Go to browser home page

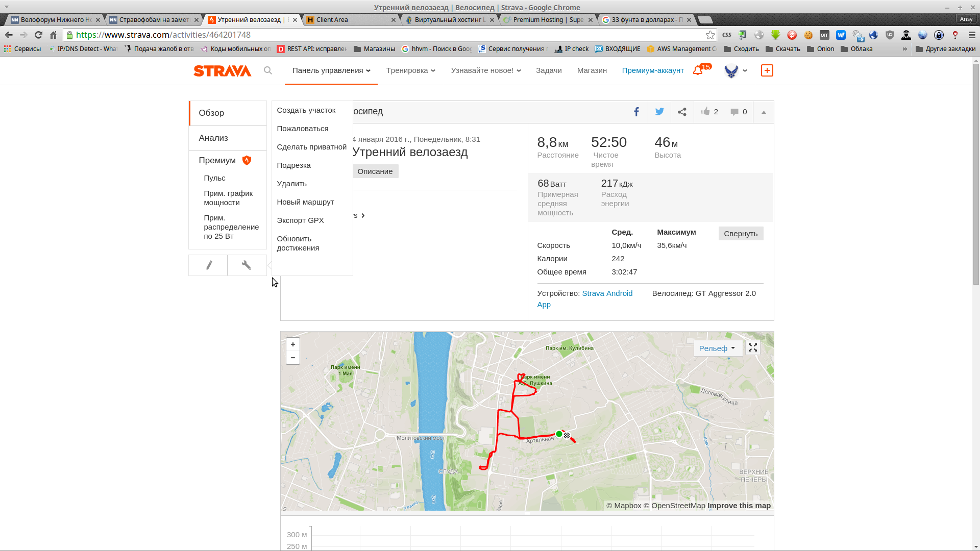[53, 35]
